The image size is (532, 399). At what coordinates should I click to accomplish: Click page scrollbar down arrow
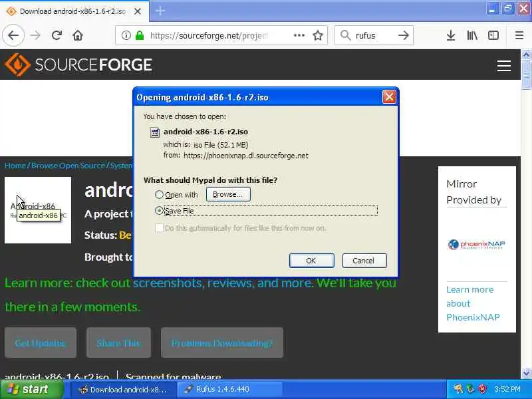526,374
